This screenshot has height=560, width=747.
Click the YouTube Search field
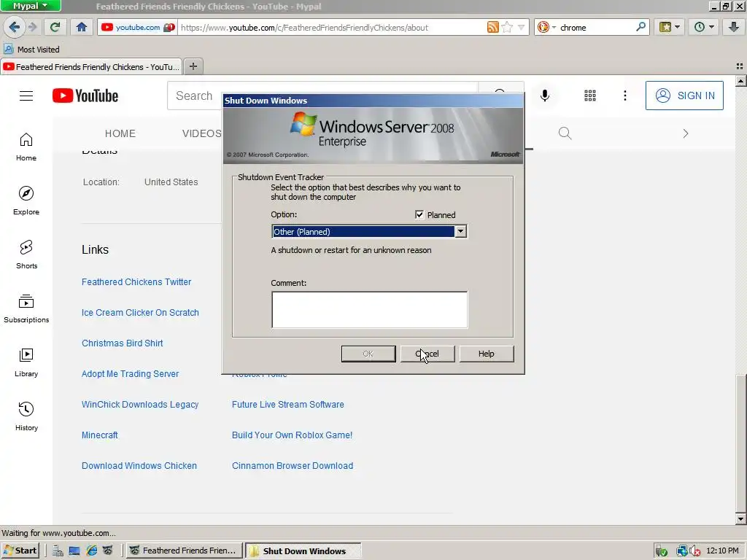196,96
